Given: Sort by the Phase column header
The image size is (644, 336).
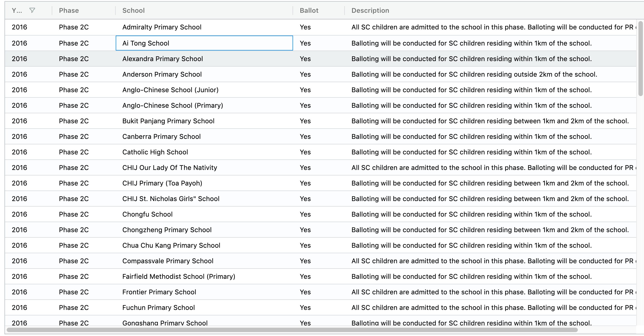Looking at the screenshot, I should pos(69,11).
